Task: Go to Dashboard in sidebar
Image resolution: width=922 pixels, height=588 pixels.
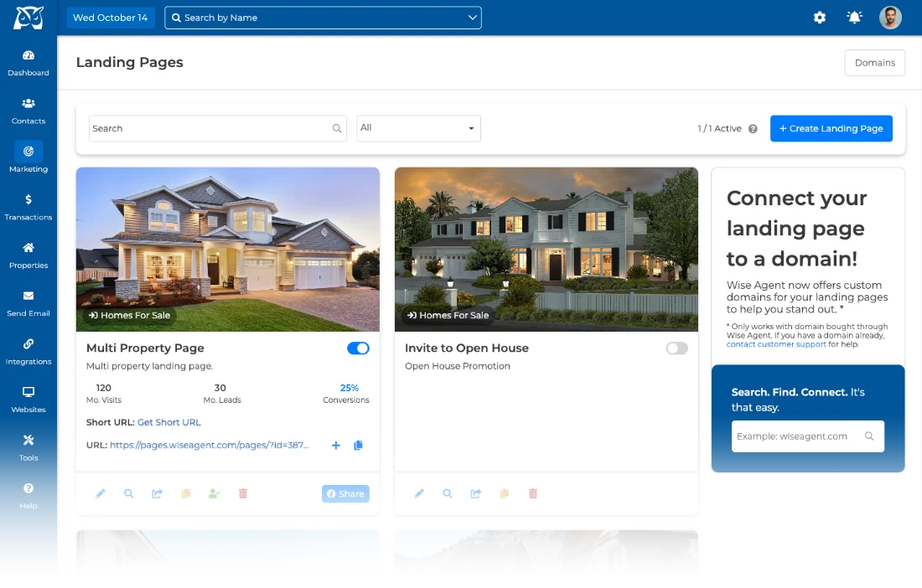Action: coord(28,64)
